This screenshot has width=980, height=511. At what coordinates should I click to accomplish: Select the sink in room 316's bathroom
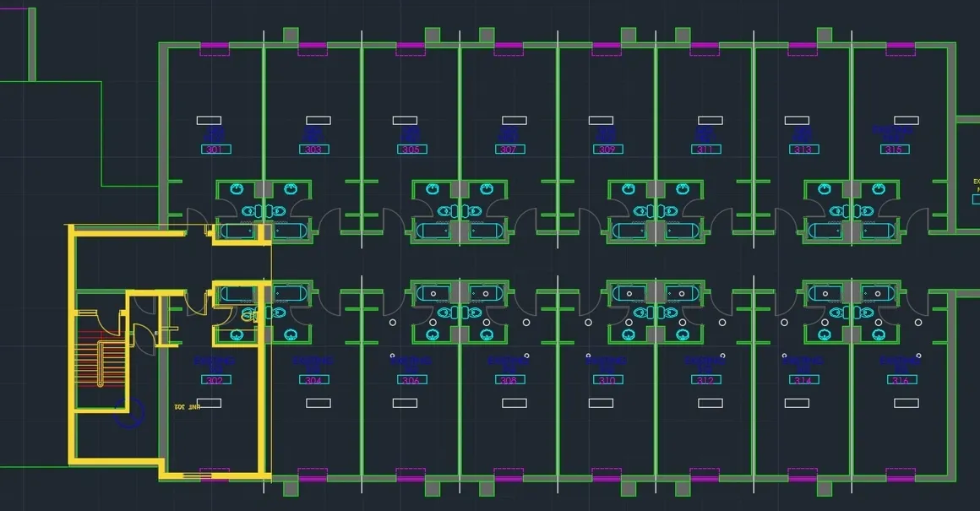pyautogui.click(x=883, y=334)
